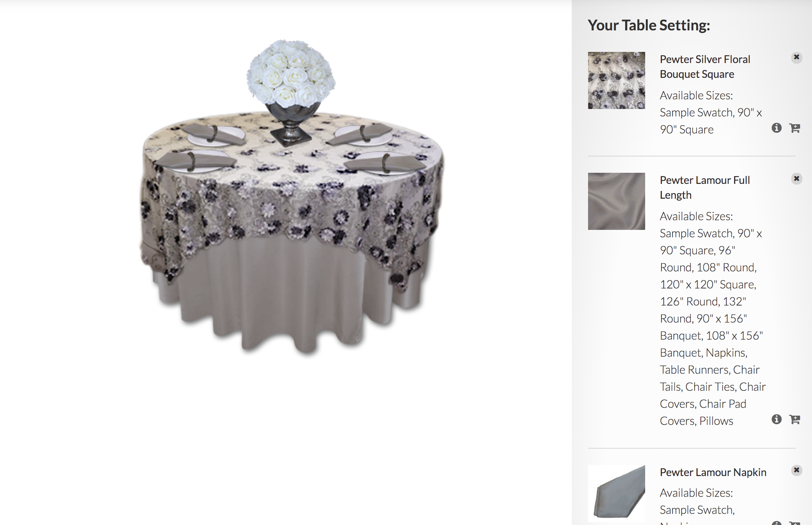Remove Pewter Silver Floral Bouquet Square item
The image size is (812, 525).
click(796, 57)
